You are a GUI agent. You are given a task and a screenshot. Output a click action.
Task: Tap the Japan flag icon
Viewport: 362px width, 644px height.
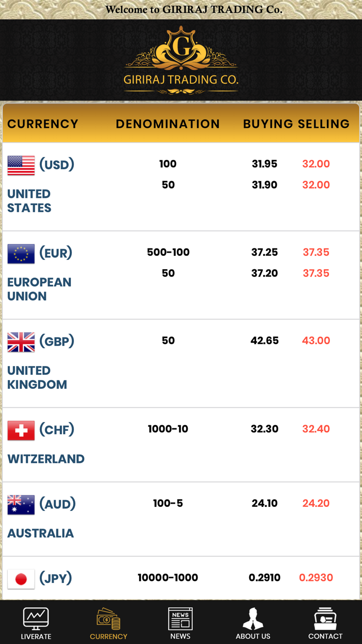[21, 579]
